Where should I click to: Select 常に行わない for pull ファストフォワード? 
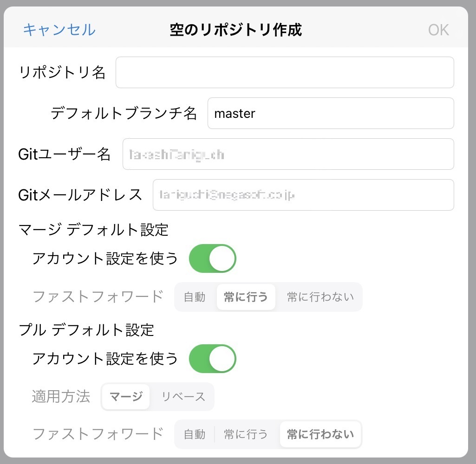(x=320, y=434)
